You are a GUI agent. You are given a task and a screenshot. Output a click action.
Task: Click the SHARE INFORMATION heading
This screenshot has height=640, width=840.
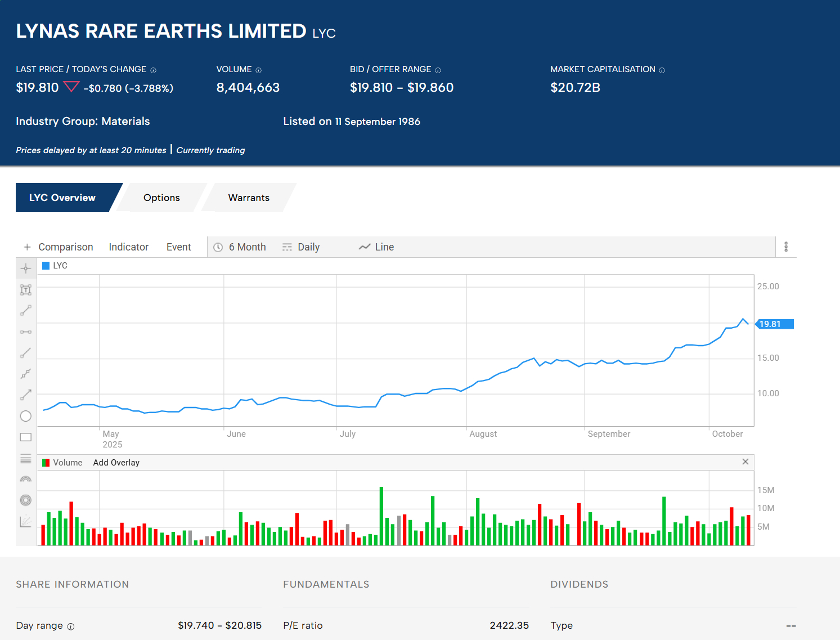click(73, 584)
